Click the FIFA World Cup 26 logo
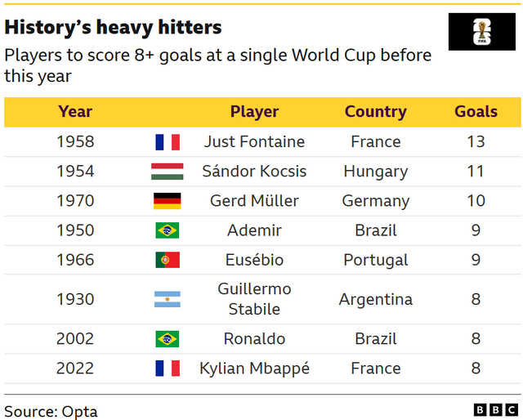 point(481,32)
